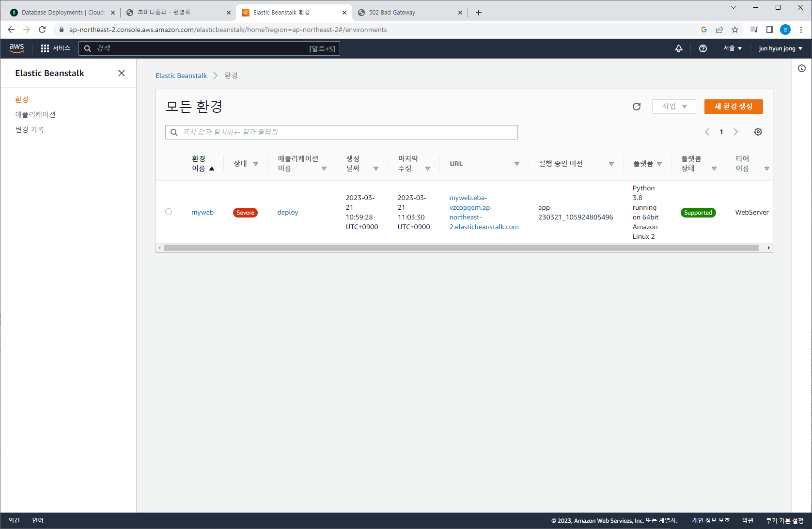Sort by the 마지막 수정 column
The image size is (812, 529).
(x=428, y=169)
